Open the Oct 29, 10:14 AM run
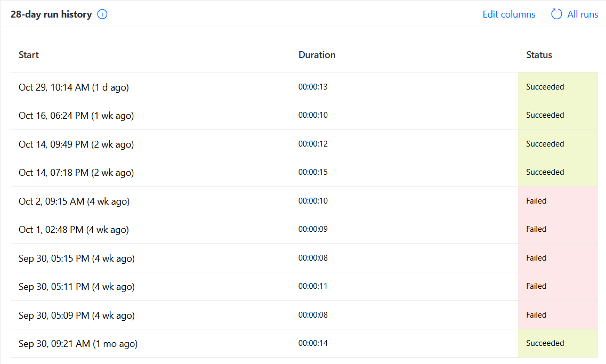The height and width of the screenshot is (364, 606). 74,87
